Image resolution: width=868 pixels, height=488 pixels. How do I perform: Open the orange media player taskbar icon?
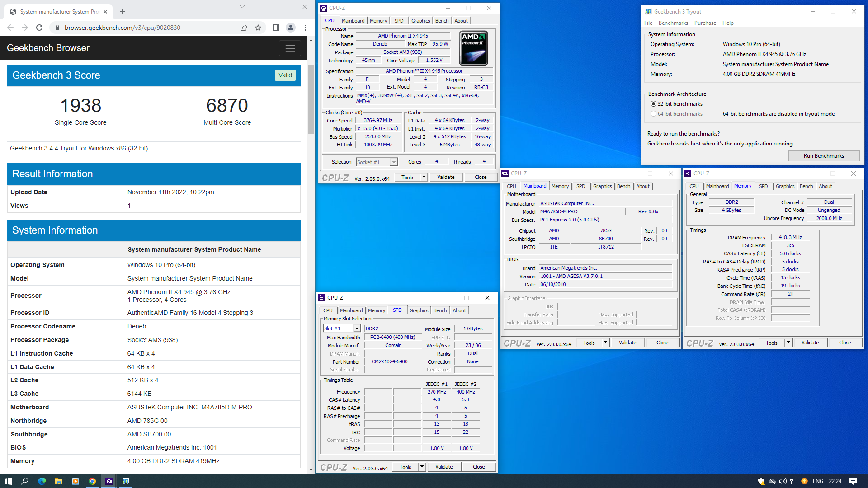tap(75, 481)
